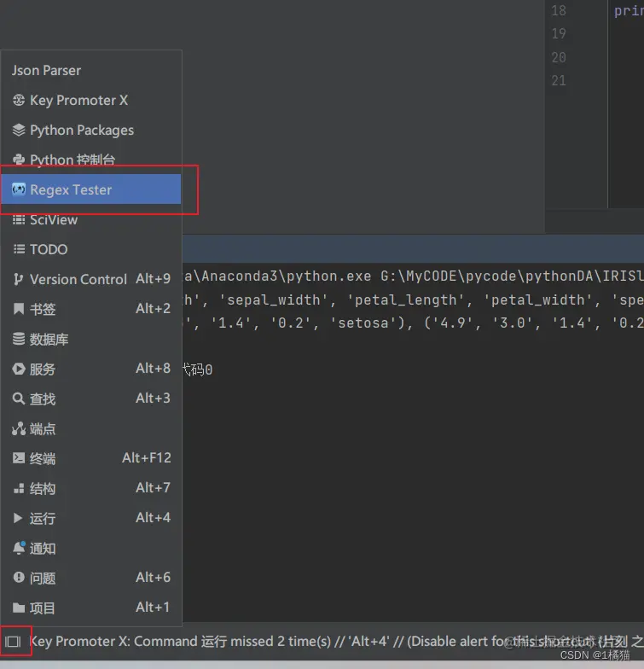Click the 书签 bookmark icon
Image resolution: width=644 pixels, height=669 pixels.
(x=19, y=309)
